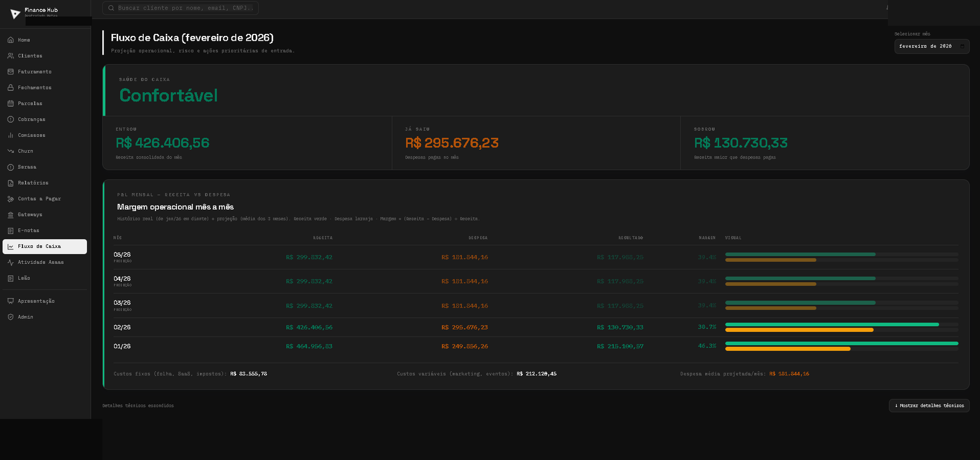Image resolution: width=980 pixels, height=460 pixels.
Task: Click the Margem column header
Action: click(x=707, y=238)
